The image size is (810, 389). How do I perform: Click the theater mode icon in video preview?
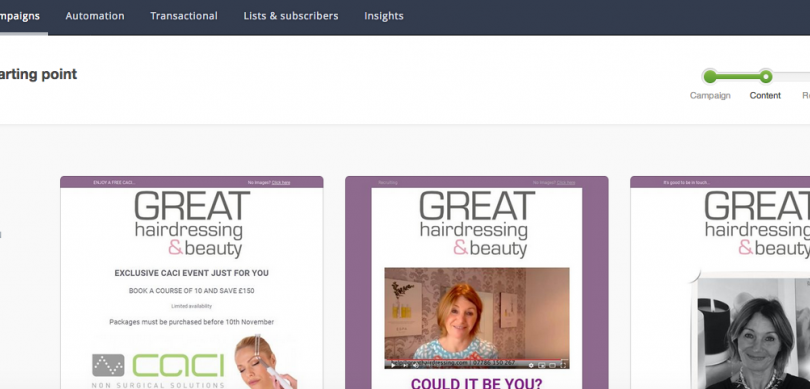552,365
